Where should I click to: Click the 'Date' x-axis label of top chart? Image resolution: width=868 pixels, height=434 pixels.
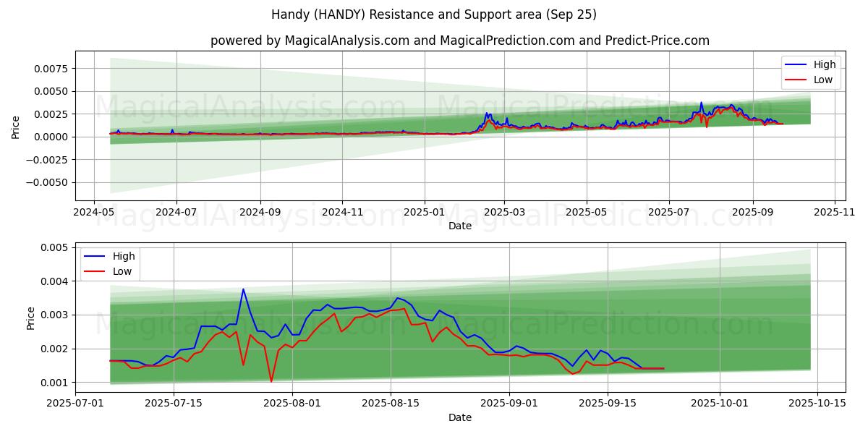(x=460, y=226)
